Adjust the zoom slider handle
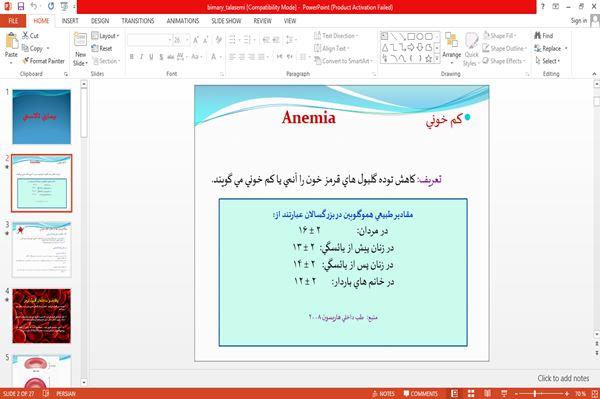This screenshot has height=399, width=600. pyautogui.click(x=535, y=394)
